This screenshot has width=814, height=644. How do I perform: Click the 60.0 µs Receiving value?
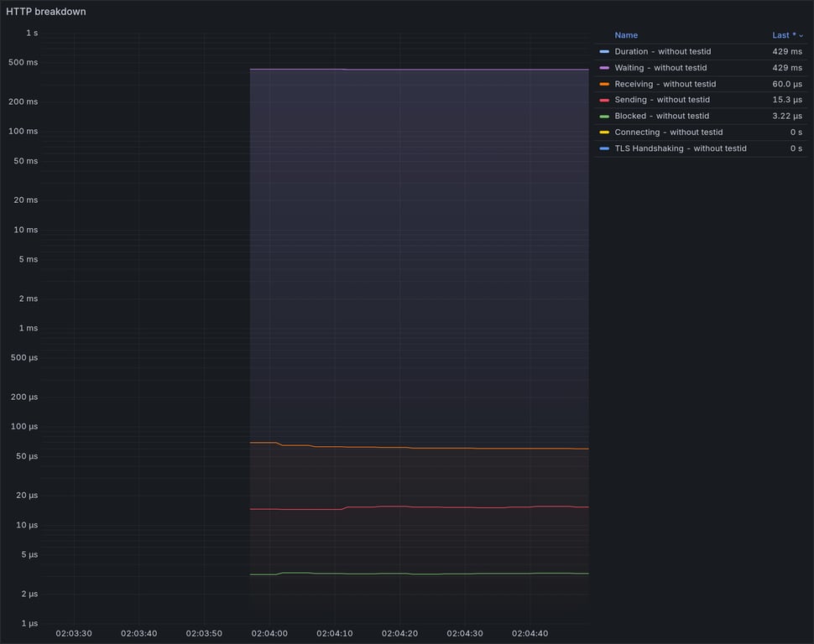coord(787,84)
